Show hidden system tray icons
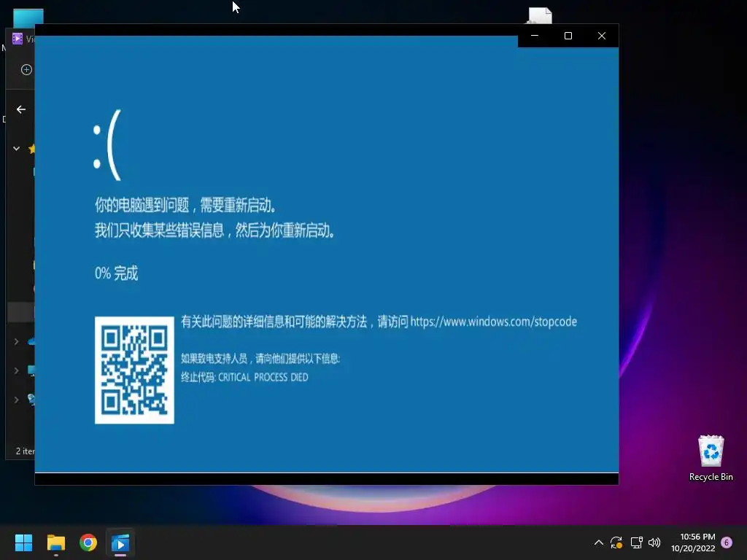 point(599,542)
